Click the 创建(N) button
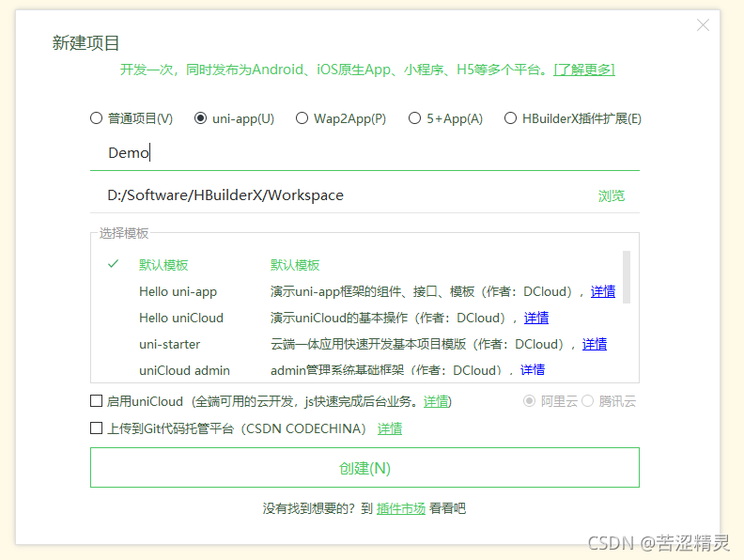 click(x=364, y=468)
